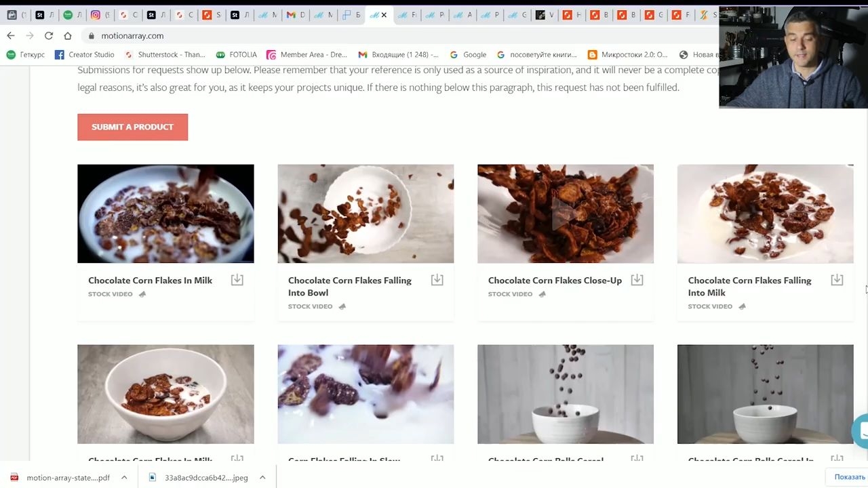The height and width of the screenshot is (488, 868).
Task: Switch to the Instagram tab
Action: coord(100,15)
